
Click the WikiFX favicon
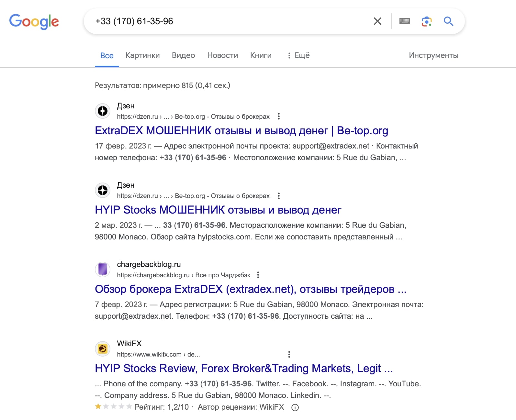tap(103, 349)
